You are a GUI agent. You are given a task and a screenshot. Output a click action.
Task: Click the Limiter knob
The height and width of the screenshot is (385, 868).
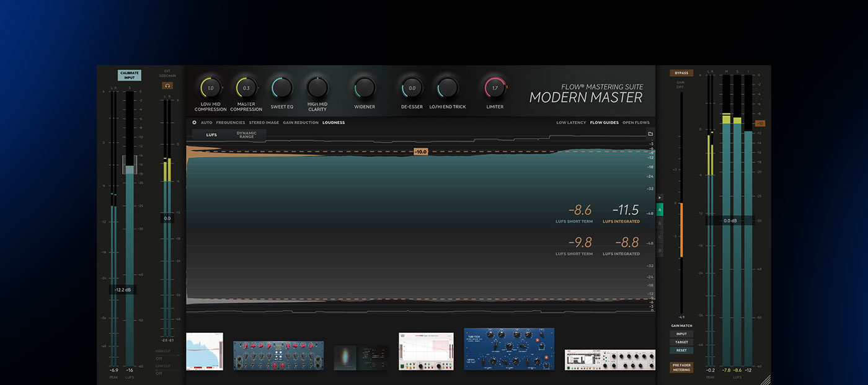[x=495, y=88]
